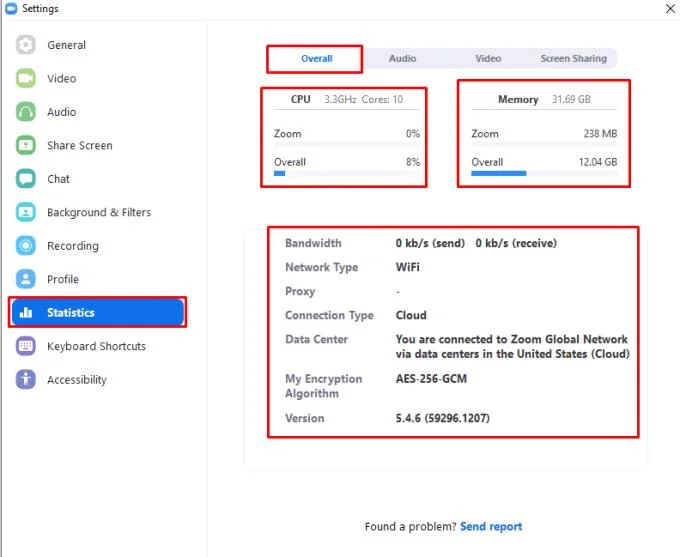This screenshot has width=680, height=557.
Task: Go to Video settings label
Action: [x=62, y=79]
